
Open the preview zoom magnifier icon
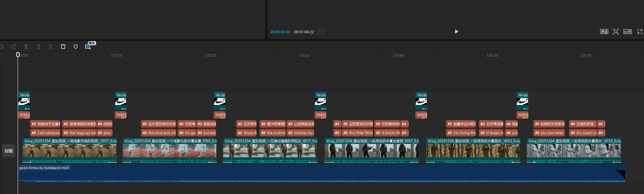pyautogui.click(x=616, y=32)
